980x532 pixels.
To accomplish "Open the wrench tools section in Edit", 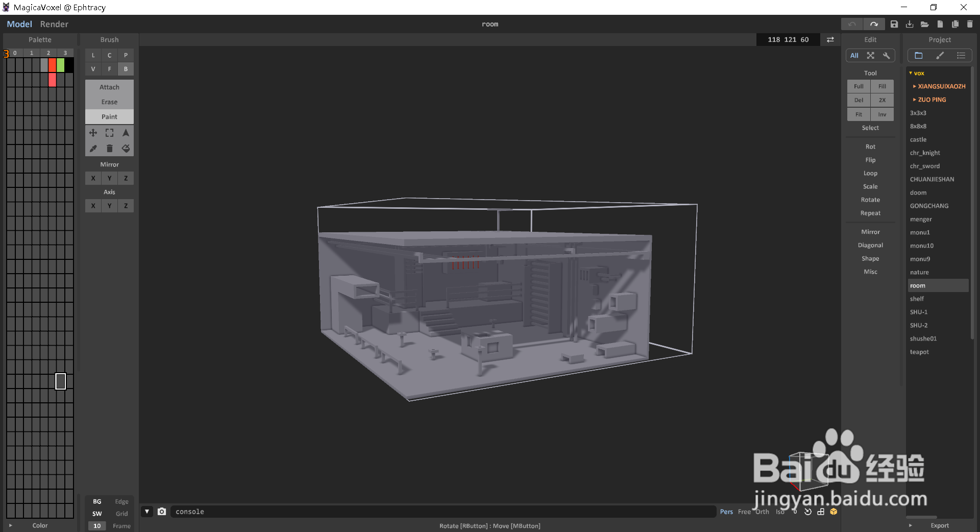I will [x=887, y=56].
